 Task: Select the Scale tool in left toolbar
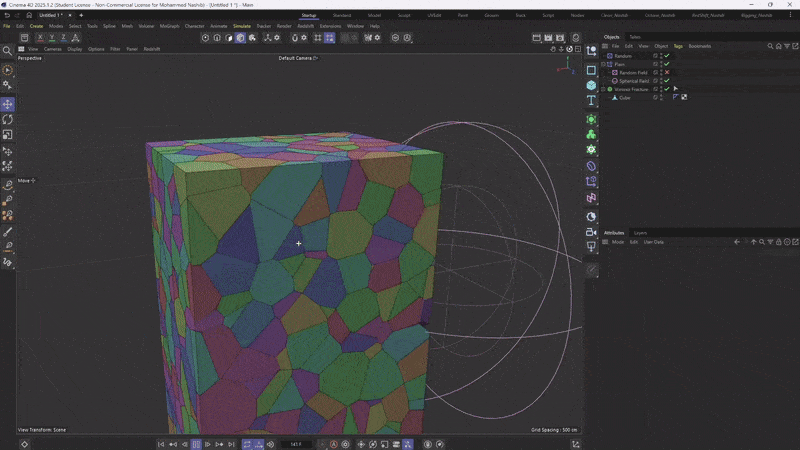(8, 135)
